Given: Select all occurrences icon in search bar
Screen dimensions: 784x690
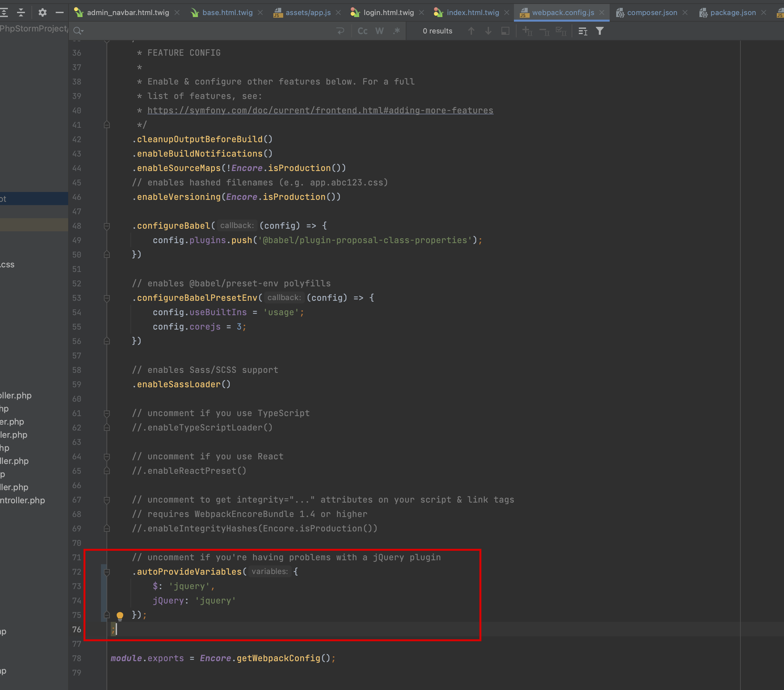Looking at the screenshot, I should tap(561, 31).
